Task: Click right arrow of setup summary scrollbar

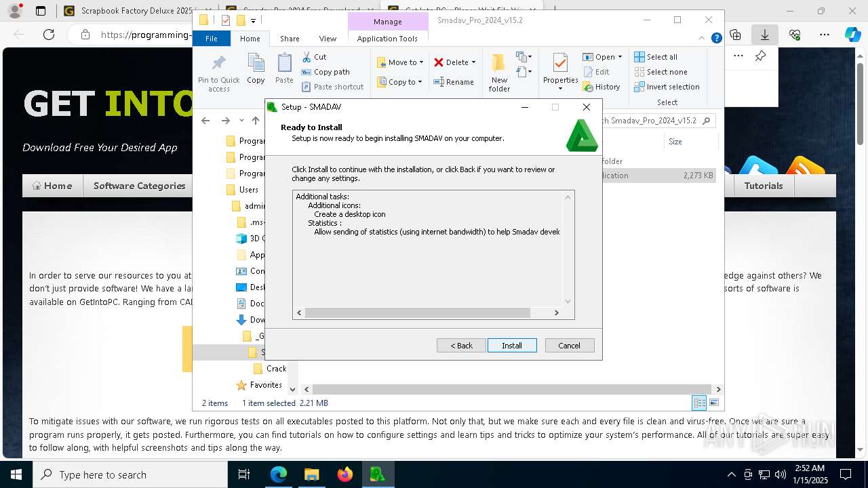Action: (x=557, y=312)
